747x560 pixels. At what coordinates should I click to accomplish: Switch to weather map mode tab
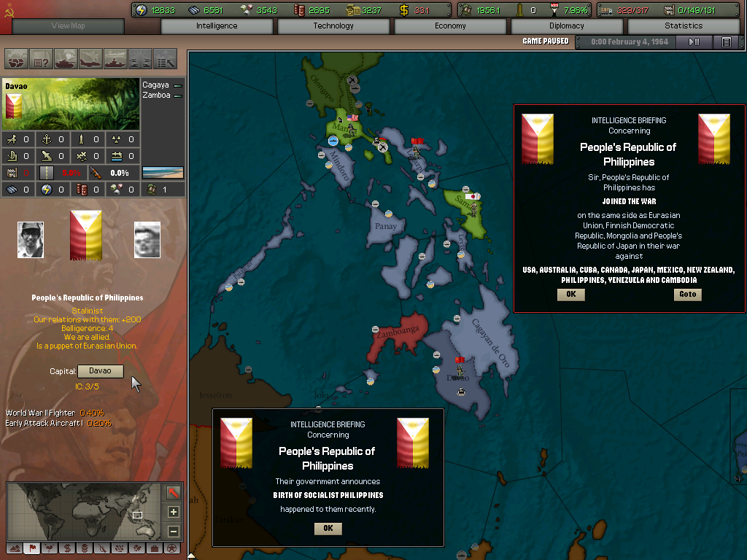click(50, 548)
